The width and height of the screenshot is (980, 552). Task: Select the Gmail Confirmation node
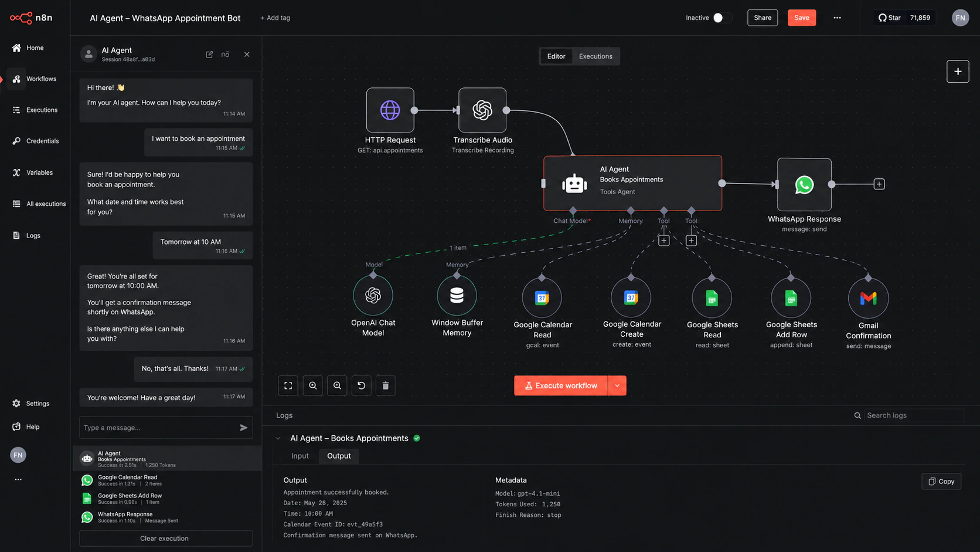click(x=868, y=299)
